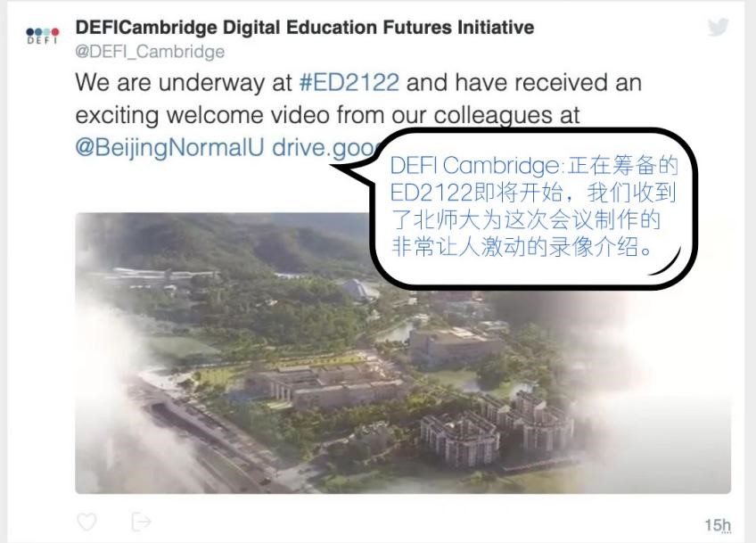756x543 pixels.
Task: Click the share arrow icon below the video
Action: coord(141,522)
